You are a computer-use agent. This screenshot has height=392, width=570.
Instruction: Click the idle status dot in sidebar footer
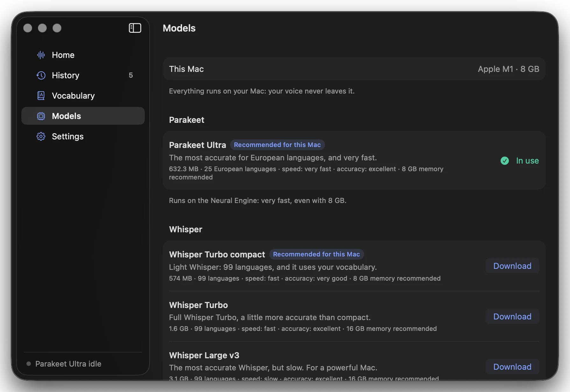tap(29, 364)
